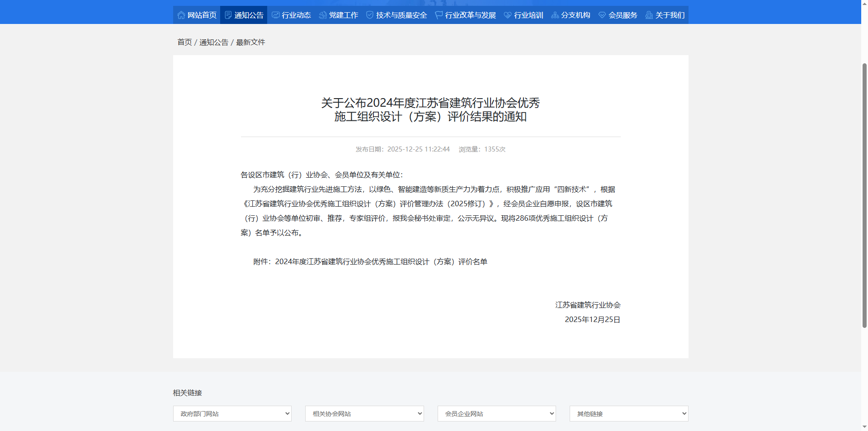Click the icon beside 关于我们
868x431 pixels.
(x=649, y=15)
